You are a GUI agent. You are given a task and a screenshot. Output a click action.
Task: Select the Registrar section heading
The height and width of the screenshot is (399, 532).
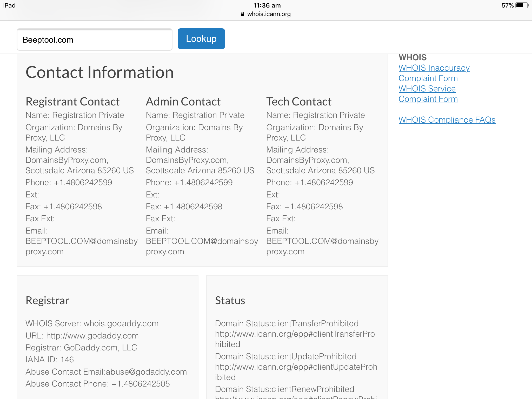pos(47,301)
